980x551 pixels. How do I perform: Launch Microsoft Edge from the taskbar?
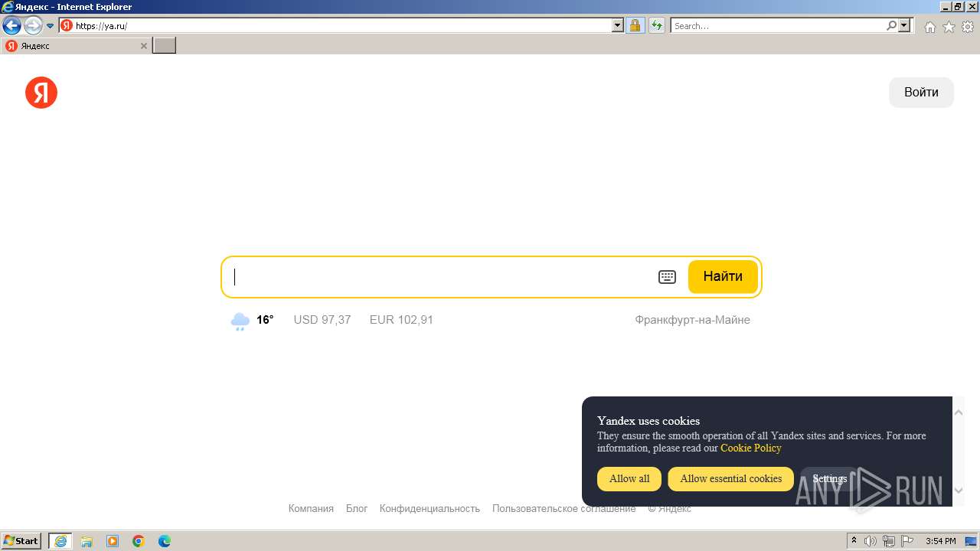[x=165, y=541]
